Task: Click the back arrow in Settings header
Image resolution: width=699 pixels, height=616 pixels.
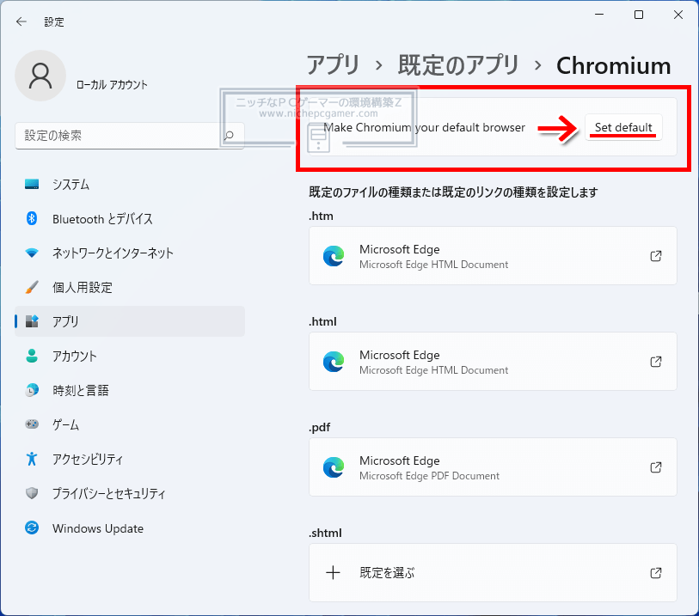Action: tap(21, 21)
